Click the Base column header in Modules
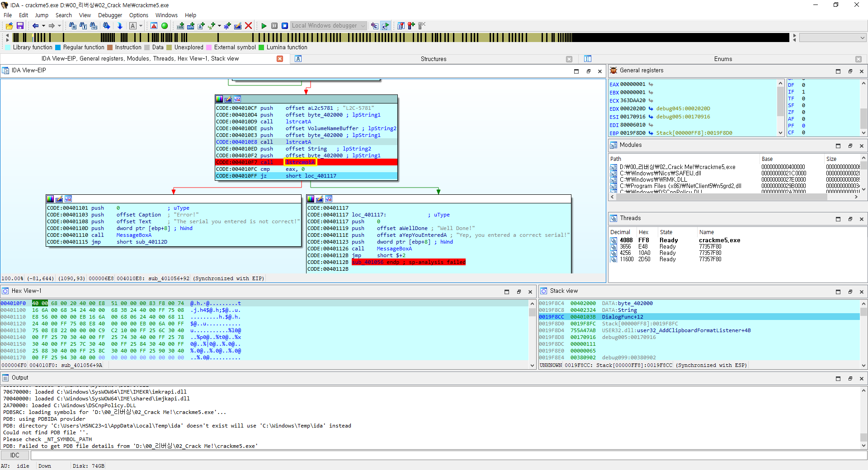This screenshot has width=868, height=470. [x=767, y=159]
